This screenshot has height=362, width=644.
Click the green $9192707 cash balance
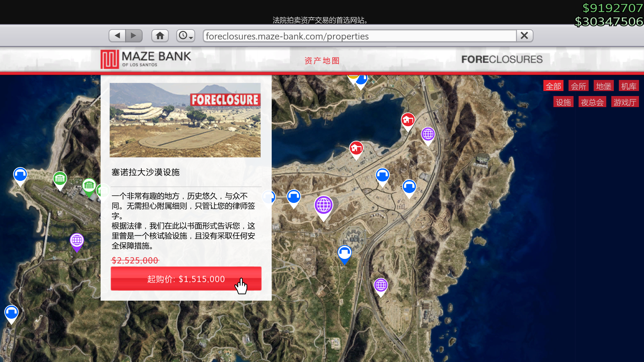pyautogui.click(x=613, y=8)
